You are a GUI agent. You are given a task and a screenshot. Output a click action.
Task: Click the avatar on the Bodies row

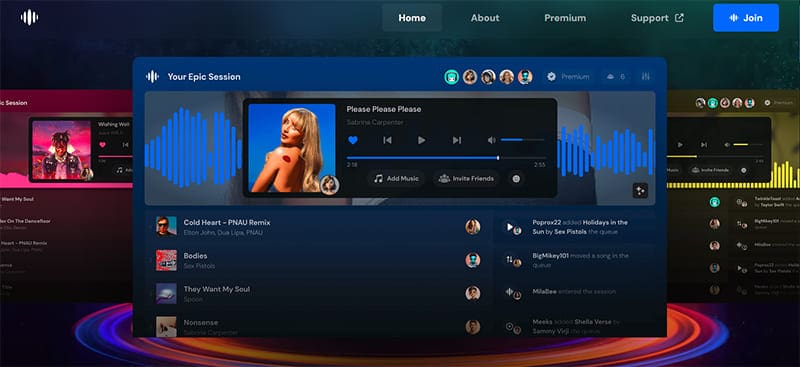pos(473,260)
